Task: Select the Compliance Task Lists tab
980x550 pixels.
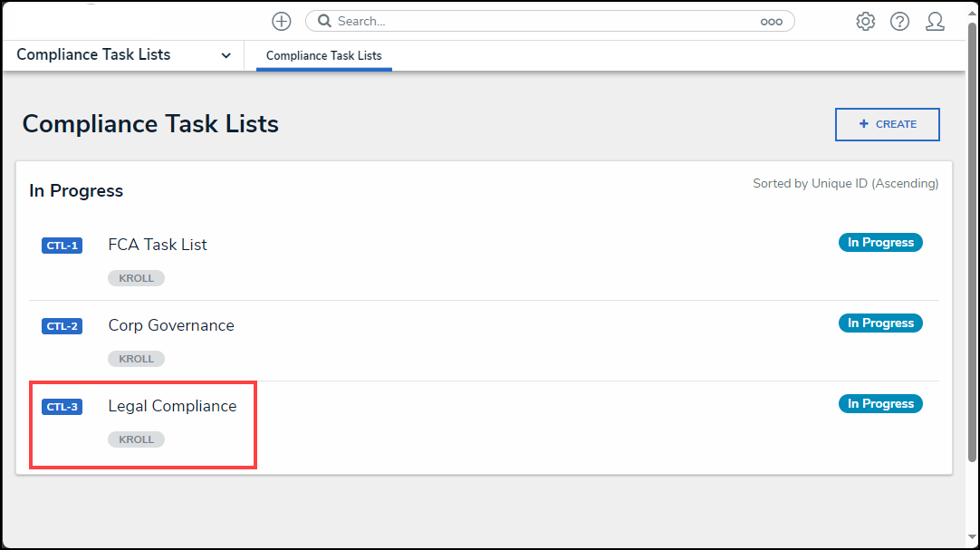Action: pyautogui.click(x=323, y=56)
